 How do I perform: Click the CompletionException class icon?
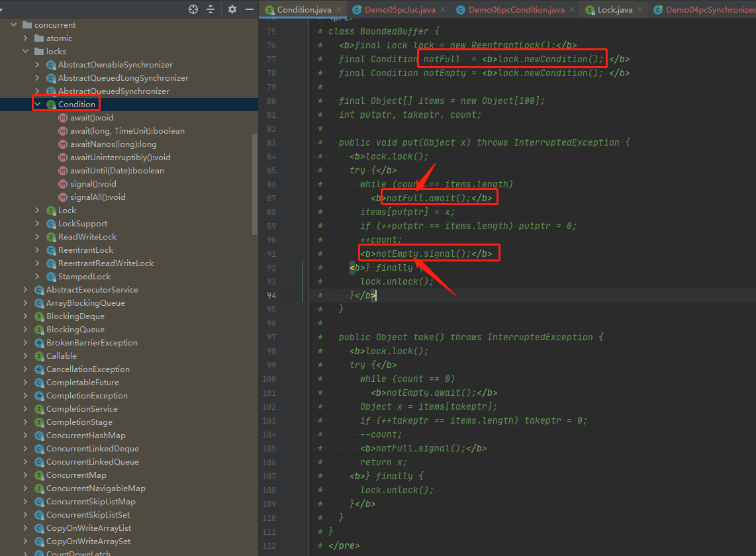point(39,396)
